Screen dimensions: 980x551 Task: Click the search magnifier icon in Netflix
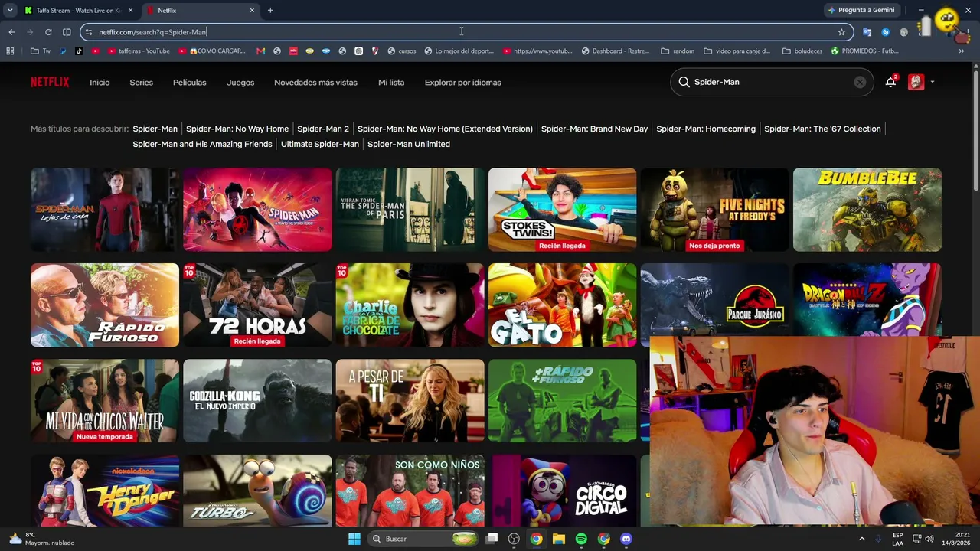coord(684,82)
